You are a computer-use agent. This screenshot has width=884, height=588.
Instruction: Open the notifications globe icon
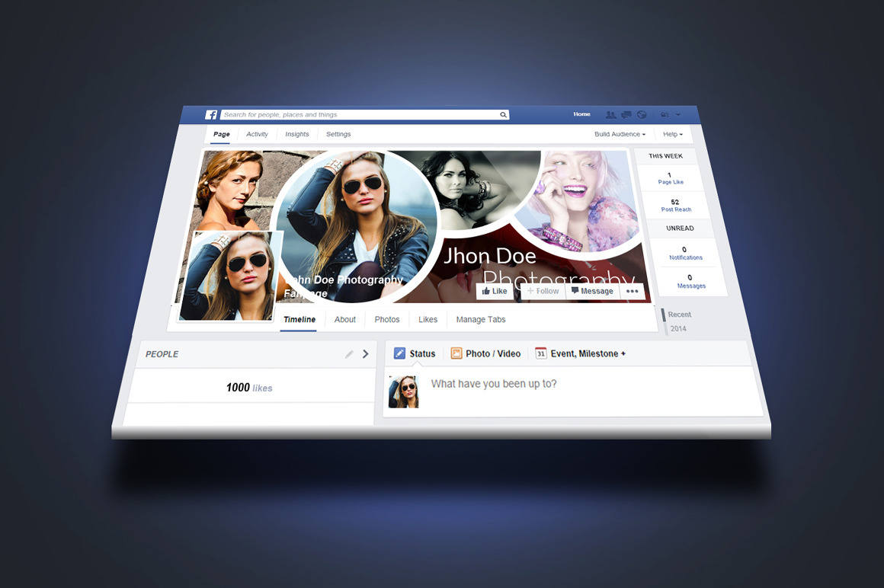click(642, 115)
